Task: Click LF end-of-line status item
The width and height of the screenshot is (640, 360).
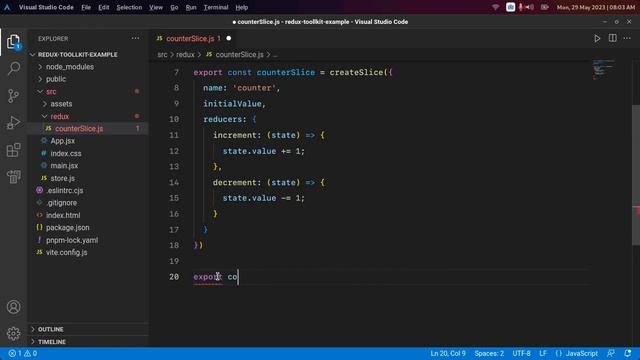Action: tap(543, 353)
